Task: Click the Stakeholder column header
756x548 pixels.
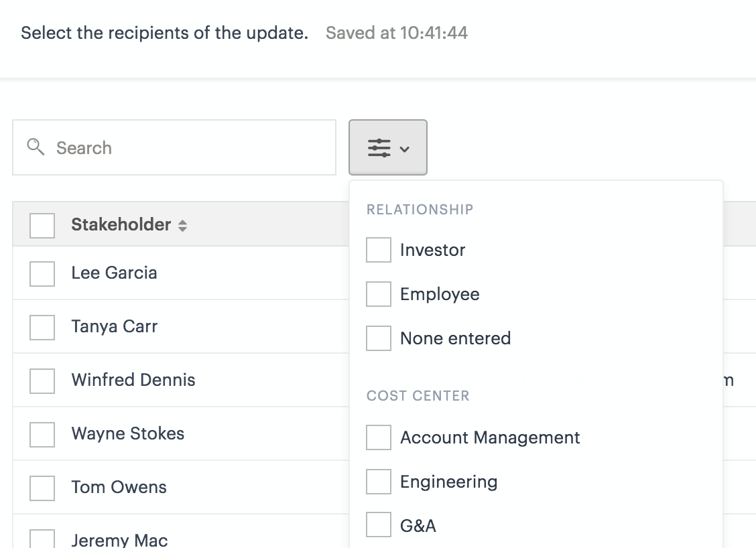Action: [121, 224]
